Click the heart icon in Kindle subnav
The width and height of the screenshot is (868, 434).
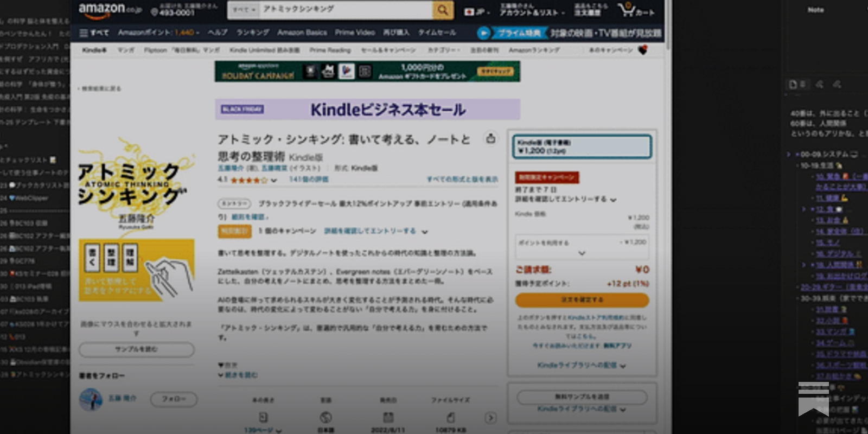pos(643,50)
